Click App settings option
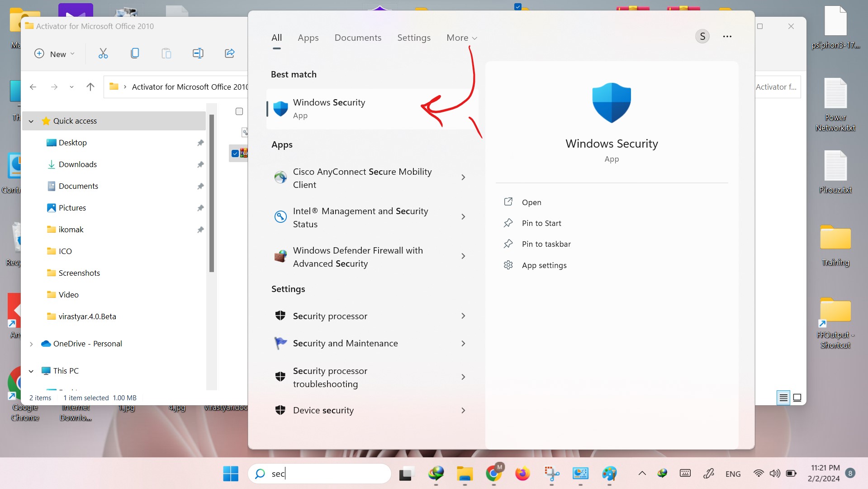Viewport: 868px width, 489px height. [x=544, y=265]
